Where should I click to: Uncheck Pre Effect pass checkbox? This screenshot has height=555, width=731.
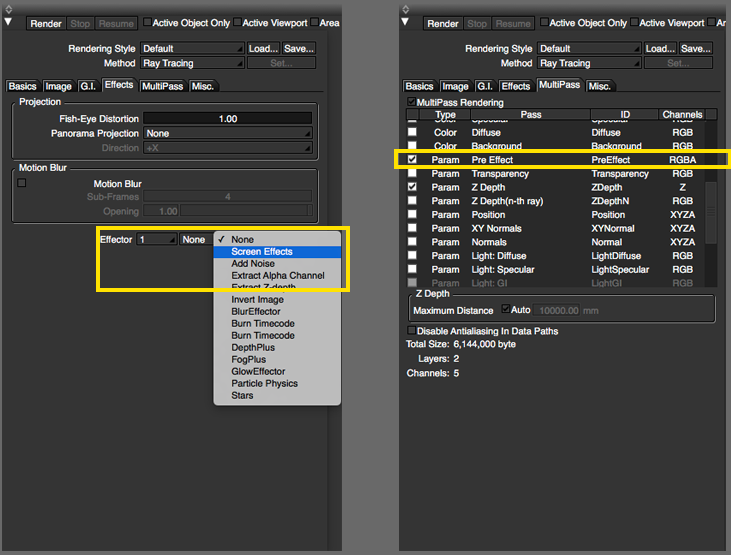point(412,159)
